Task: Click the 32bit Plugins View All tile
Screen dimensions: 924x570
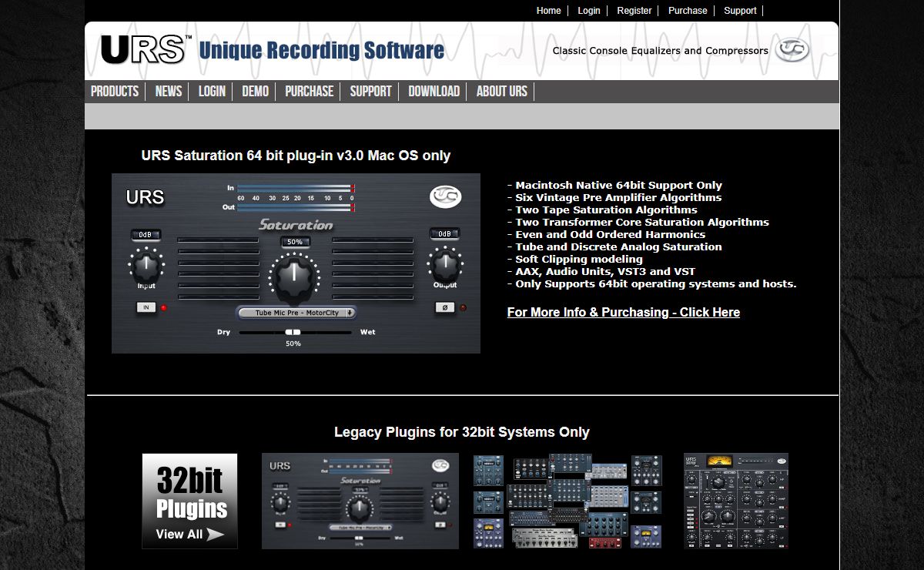Action: pos(189,501)
